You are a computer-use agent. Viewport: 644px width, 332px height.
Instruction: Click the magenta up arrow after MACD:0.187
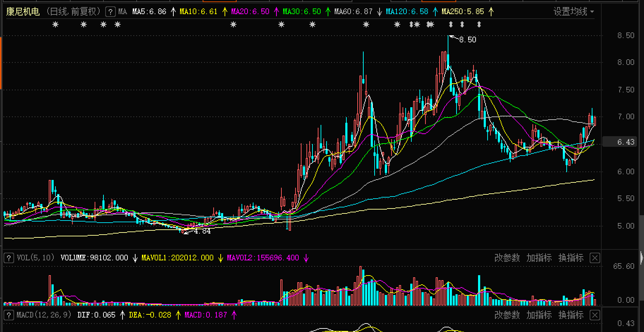(234, 315)
